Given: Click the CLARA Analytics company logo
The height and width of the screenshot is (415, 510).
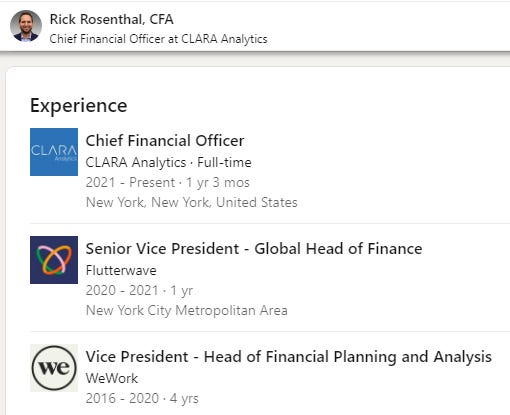Looking at the screenshot, I should click(54, 152).
